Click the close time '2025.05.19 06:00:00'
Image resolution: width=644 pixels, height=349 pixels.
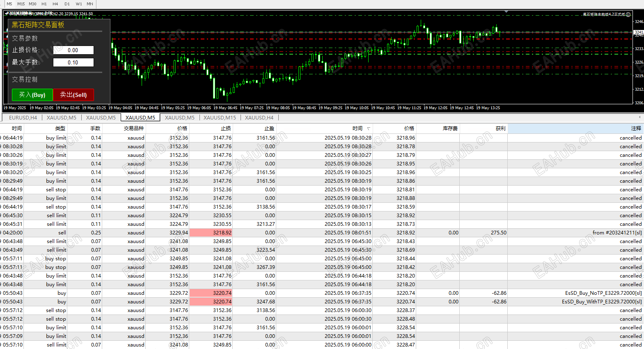[348, 345]
